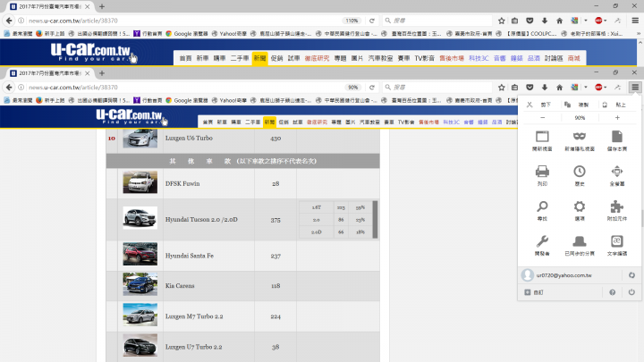Reset zoom via 90% in menu panel
This screenshot has width=644, height=362.
click(x=580, y=118)
